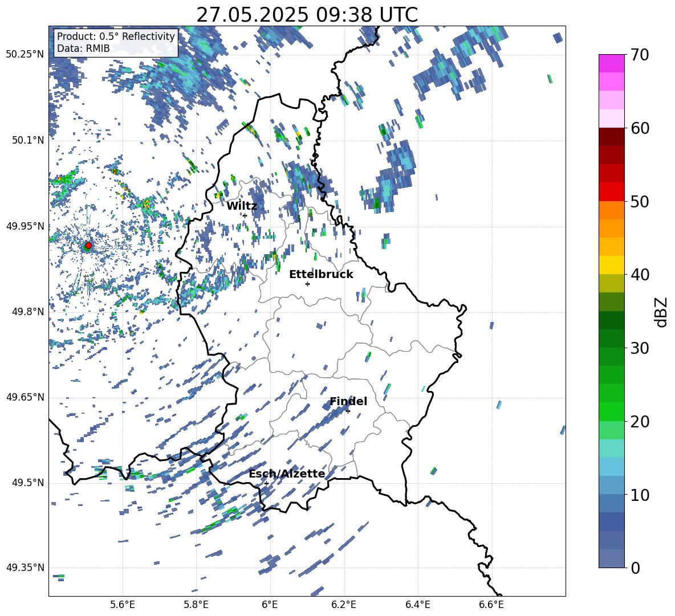
Task: Click the 70 colorbar tick label
Action: [x=639, y=55]
